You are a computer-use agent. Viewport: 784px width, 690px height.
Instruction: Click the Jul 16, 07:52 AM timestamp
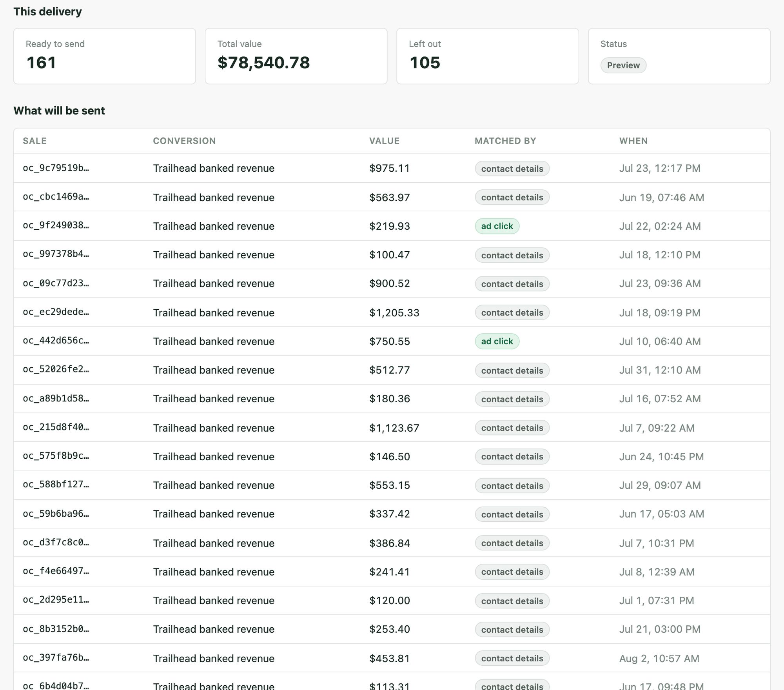coord(660,399)
